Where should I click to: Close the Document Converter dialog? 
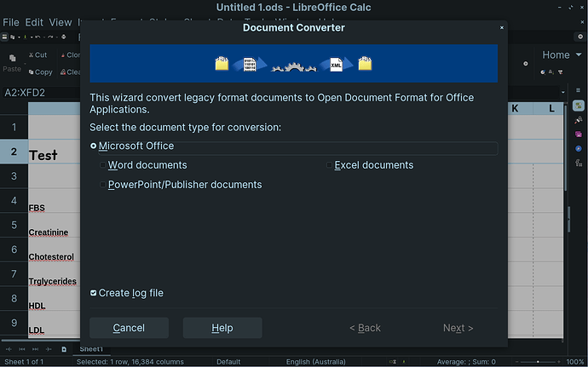coord(502,28)
